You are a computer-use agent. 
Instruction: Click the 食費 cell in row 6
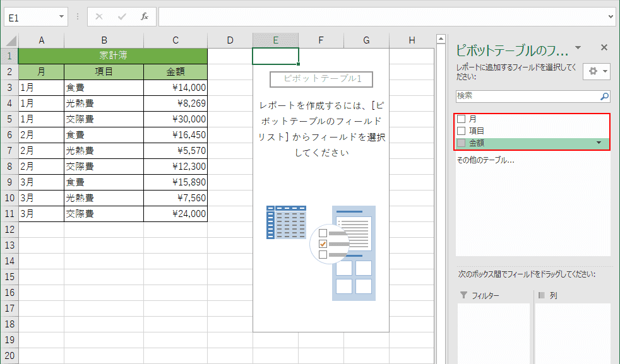(104, 135)
